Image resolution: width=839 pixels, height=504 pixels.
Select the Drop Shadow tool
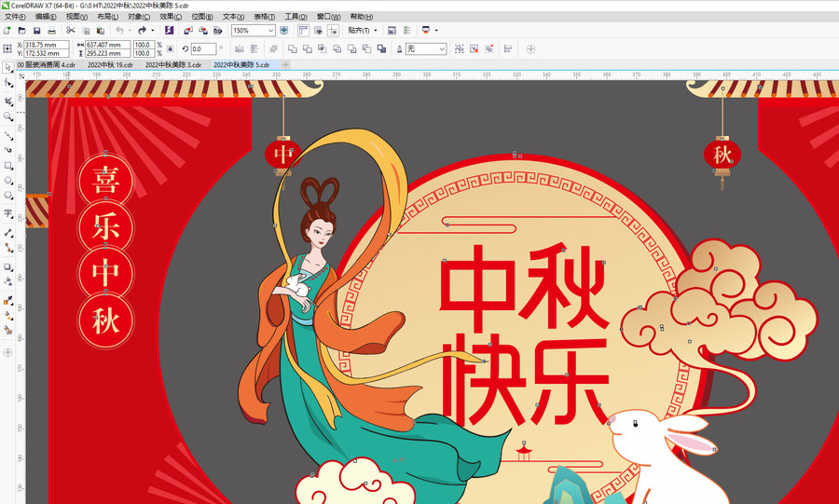tap(7, 266)
